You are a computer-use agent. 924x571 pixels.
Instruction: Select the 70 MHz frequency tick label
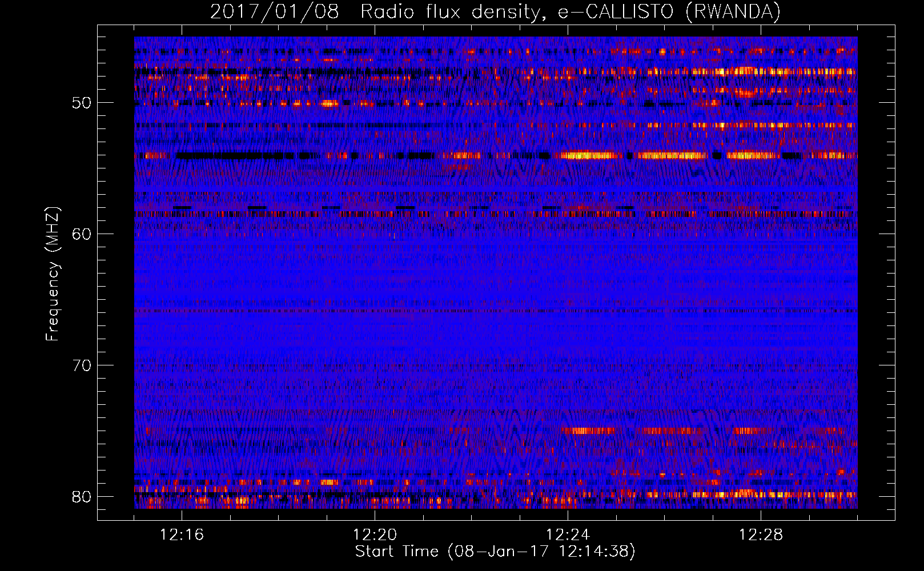coord(82,365)
